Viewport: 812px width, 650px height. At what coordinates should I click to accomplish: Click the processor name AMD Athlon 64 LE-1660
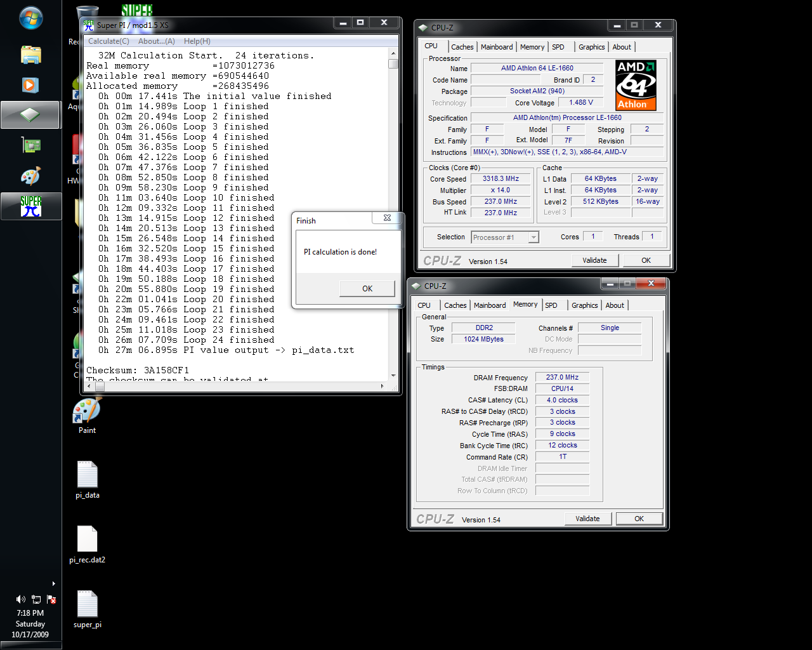click(537, 69)
